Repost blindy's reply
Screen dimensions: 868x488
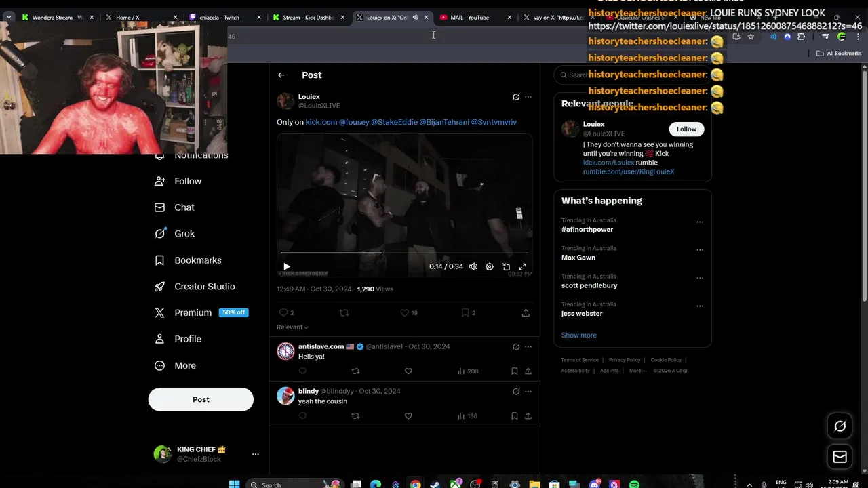click(355, 416)
